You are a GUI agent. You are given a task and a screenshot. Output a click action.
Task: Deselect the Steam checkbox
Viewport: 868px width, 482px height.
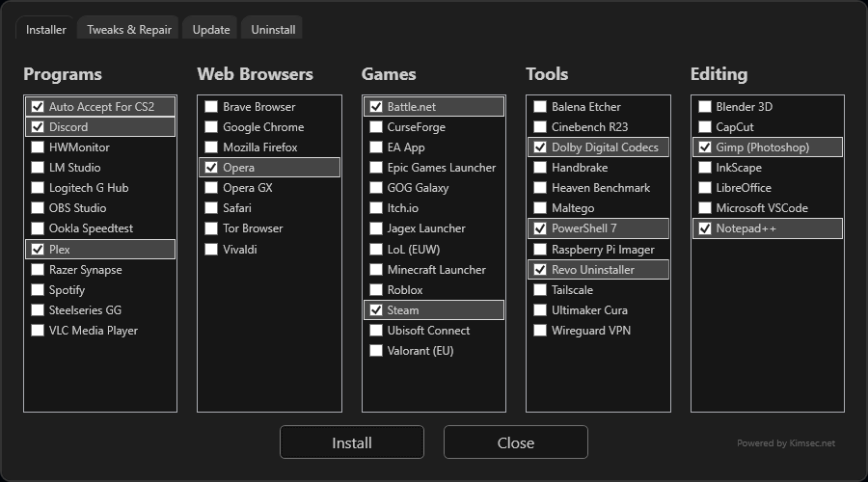point(376,309)
